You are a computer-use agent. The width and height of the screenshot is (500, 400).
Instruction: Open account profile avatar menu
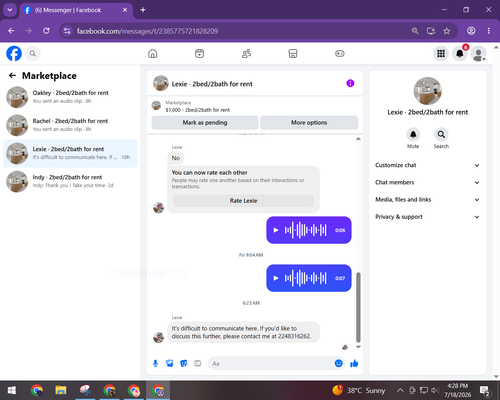[478, 53]
